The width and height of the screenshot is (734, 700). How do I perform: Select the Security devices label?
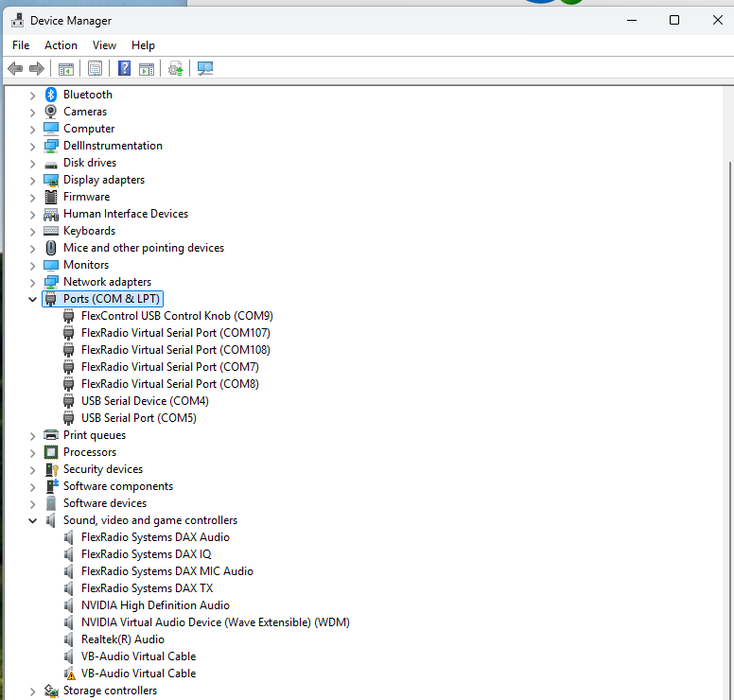(x=103, y=469)
